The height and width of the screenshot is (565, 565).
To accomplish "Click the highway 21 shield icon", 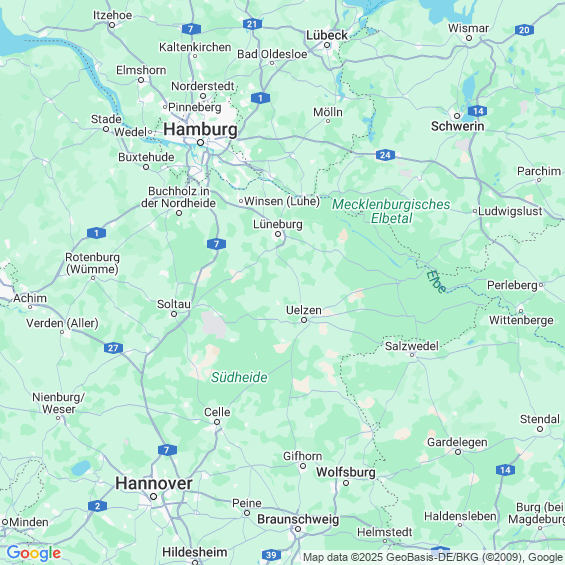I will point(252,24).
